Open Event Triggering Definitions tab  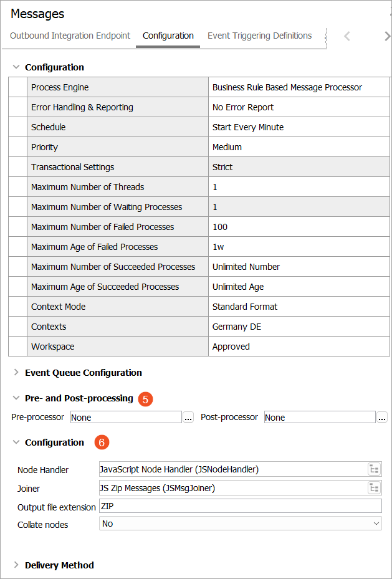point(259,36)
